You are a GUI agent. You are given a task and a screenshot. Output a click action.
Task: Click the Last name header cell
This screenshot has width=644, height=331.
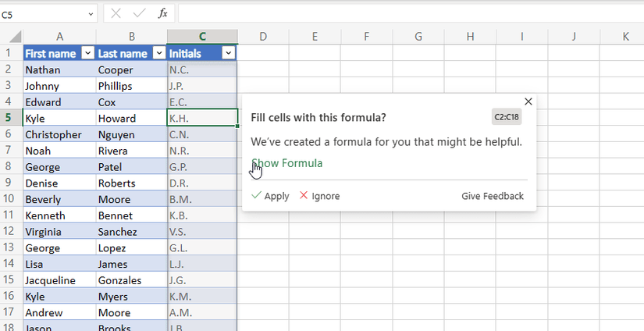click(x=132, y=53)
